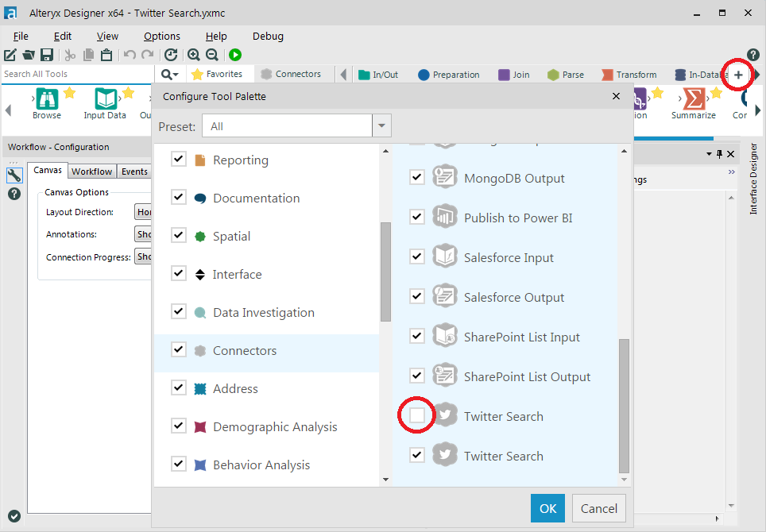This screenshot has width=766, height=532.
Task: Uncheck the Reporting category checkbox
Action: pos(178,158)
